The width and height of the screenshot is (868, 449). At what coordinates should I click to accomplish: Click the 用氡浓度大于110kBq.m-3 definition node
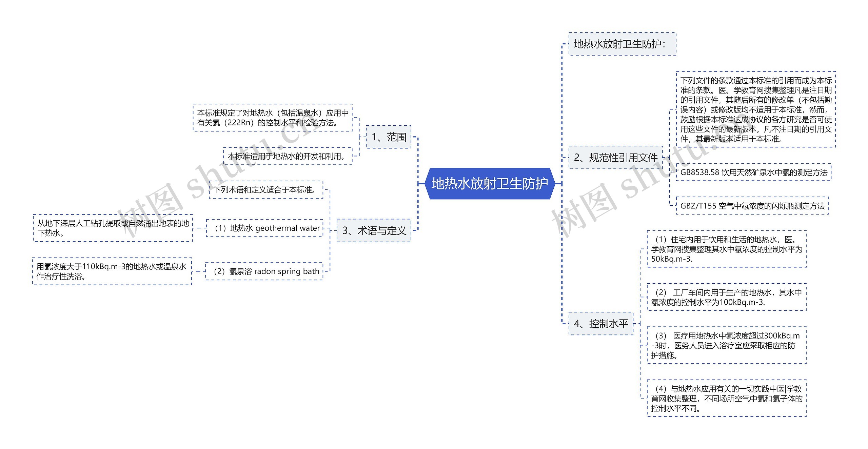(112, 271)
